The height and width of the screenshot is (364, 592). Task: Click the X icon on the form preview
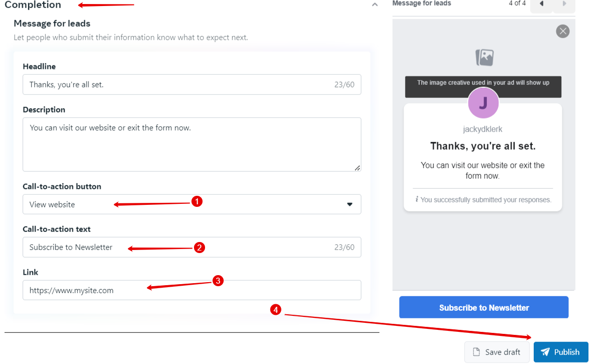[562, 31]
